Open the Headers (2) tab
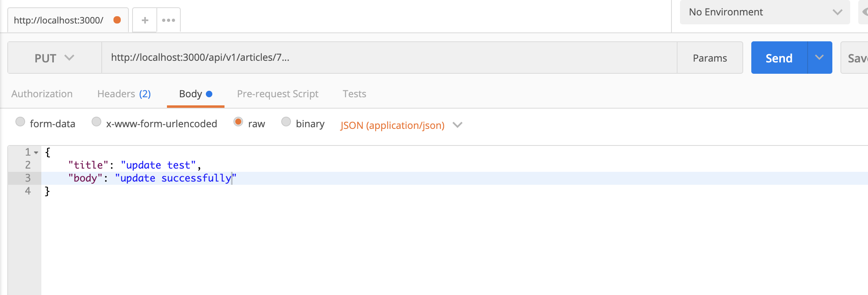The height and width of the screenshot is (295, 868). tap(124, 94)
